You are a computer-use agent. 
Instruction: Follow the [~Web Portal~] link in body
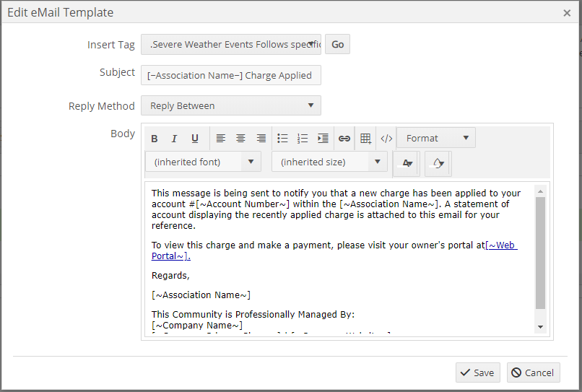(x=501, y=245)
